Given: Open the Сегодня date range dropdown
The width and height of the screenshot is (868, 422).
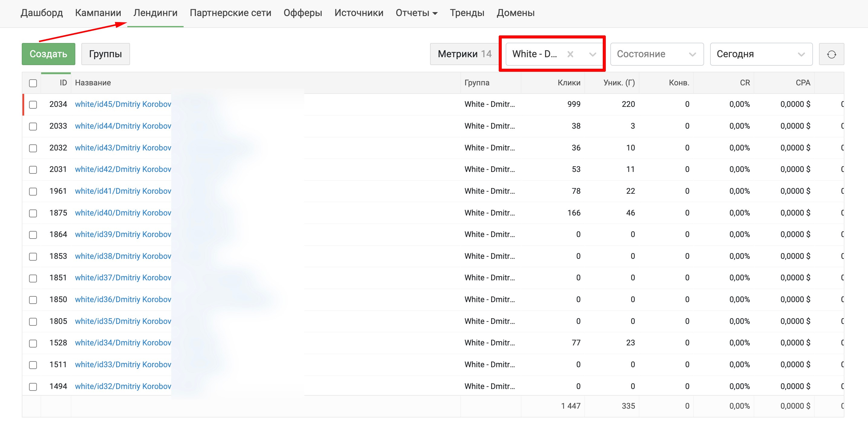Looking at the screenshot, I should pos(761,54).
